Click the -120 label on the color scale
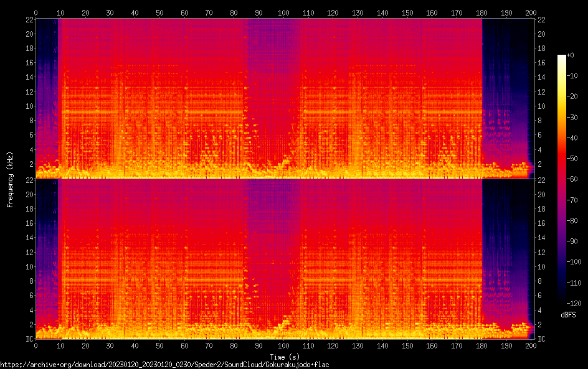The image size is (588, 369). click(571, 304)
